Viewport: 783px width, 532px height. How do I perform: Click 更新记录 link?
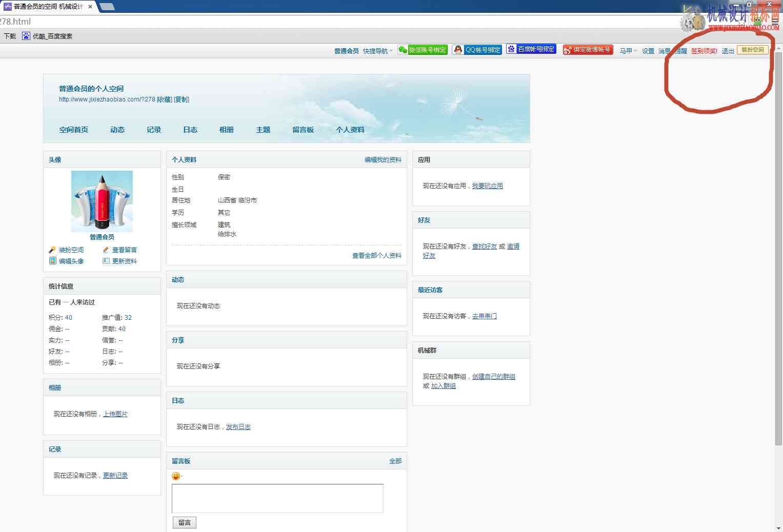pos(115,475)
